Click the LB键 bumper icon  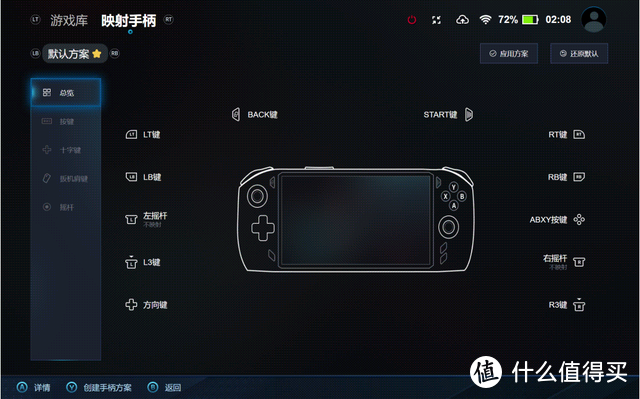[x=131, y=177]
